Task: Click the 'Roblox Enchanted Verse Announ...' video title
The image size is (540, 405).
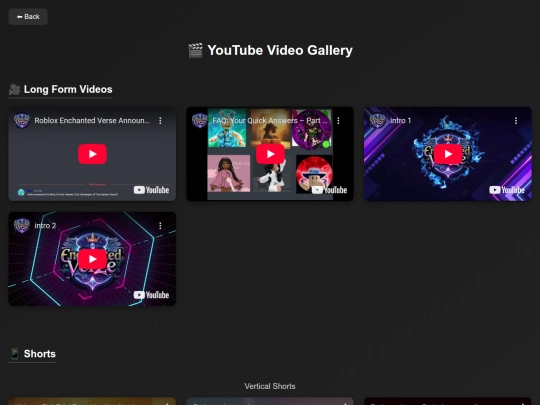Action: click(92, 121)
